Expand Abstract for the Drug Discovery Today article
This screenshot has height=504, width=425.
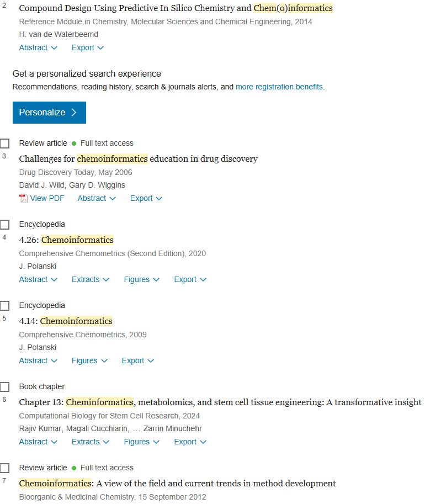pyautogui.click(x=97, y=198)
